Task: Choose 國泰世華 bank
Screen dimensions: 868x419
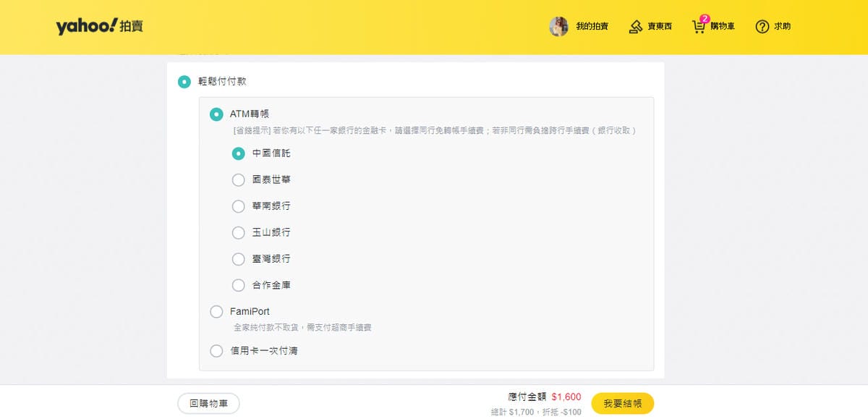Action: [x=238, y=179]
